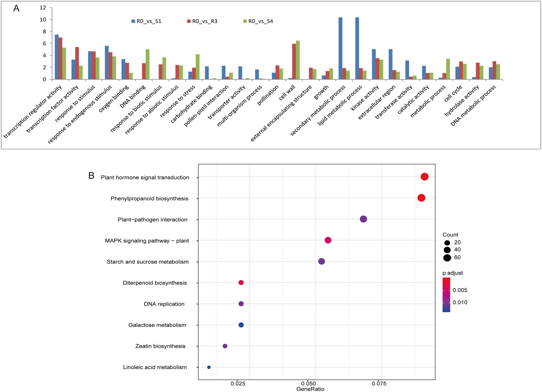Click the p.adjust color gradient bar
Image resolution: width=542 pixels, height=392 pixels.
coord(446,295)
